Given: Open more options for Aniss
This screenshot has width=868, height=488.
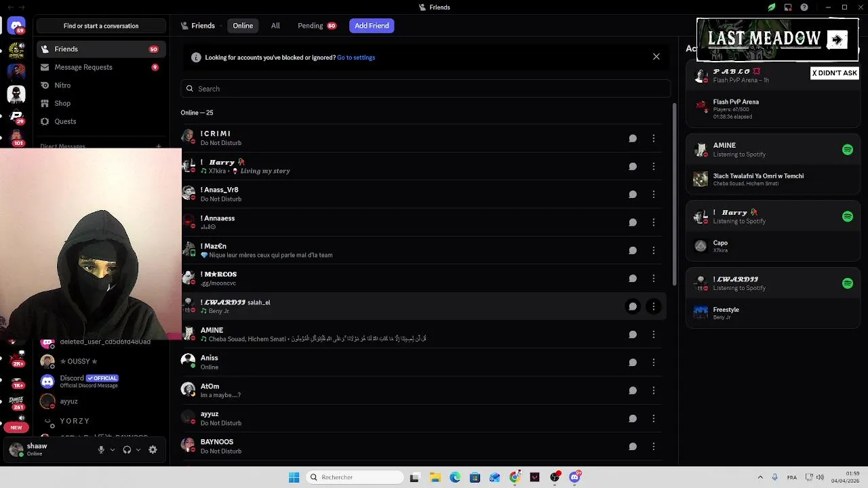Looking at the screenshot, I should [x=654, y=363].
